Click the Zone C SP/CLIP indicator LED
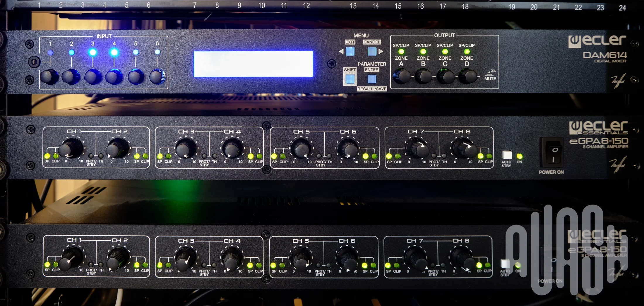This screenshot has height=306, width=644. tap(445, 52)
